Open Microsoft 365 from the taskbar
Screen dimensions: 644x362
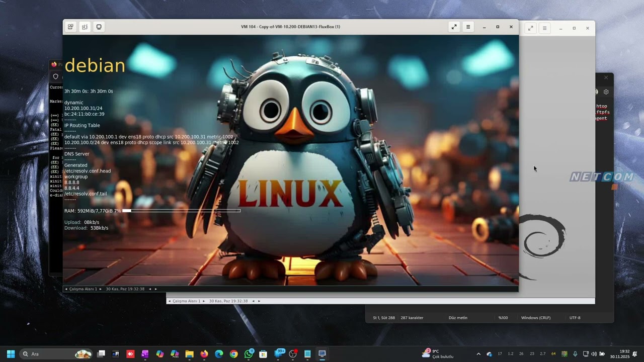[175, 354]
